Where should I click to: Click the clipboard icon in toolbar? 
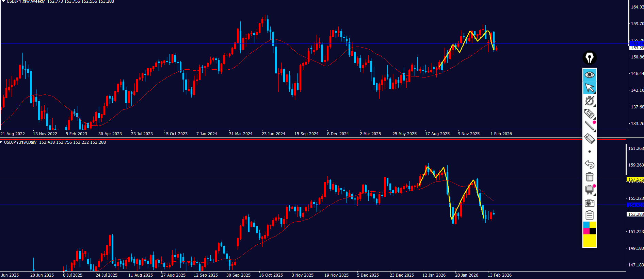point(589,215)
